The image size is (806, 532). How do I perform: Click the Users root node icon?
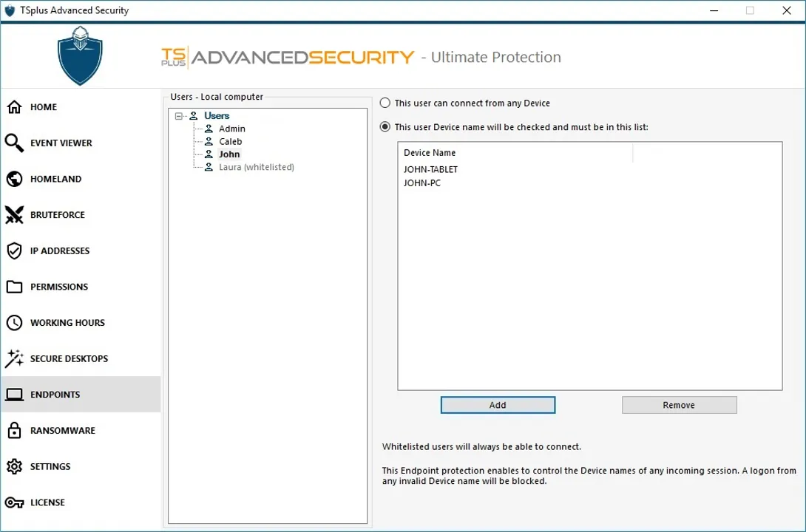tap(193, 115)
